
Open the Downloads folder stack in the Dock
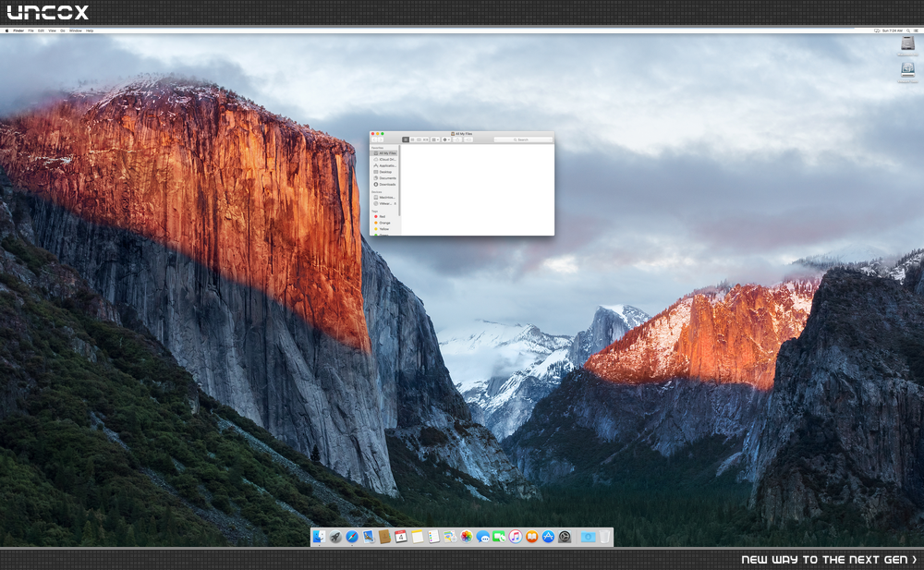(588, 537)
